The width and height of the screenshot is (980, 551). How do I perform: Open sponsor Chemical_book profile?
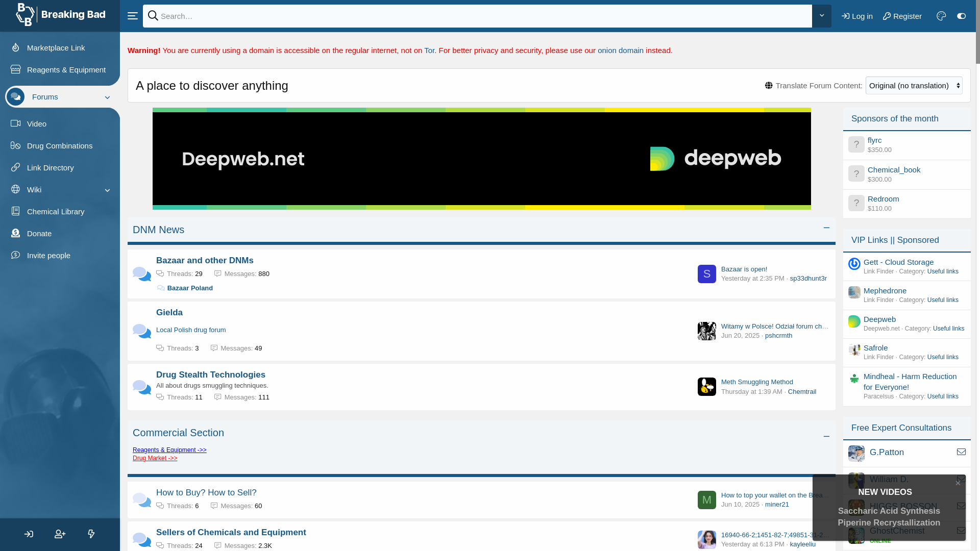click(894, 169)
